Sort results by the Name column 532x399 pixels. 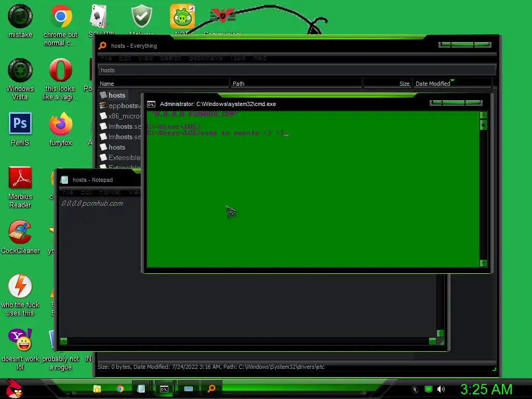pyautogui.click(x=164, y=84)
